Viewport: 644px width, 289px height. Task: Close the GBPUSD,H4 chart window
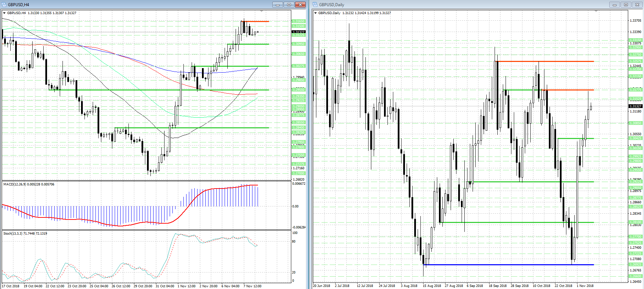click(x=300, y=4)
